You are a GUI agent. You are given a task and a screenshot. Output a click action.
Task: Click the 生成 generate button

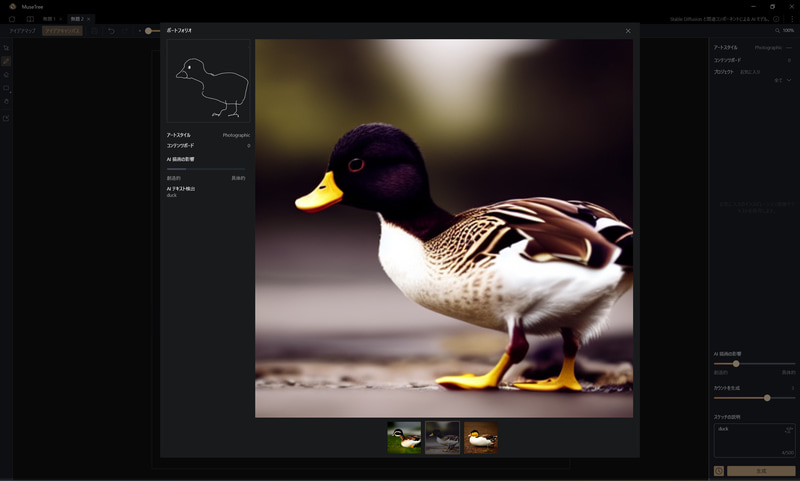[761, 471]
